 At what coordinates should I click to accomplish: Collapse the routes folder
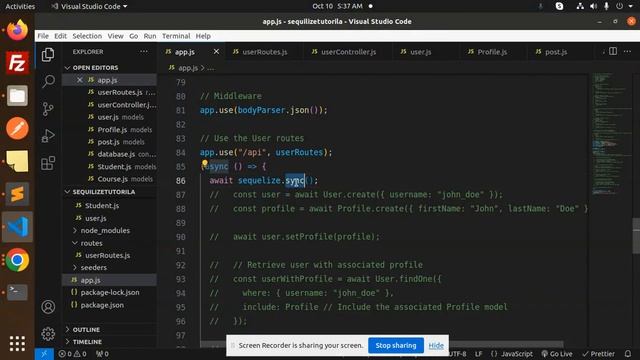pos(91,243)
